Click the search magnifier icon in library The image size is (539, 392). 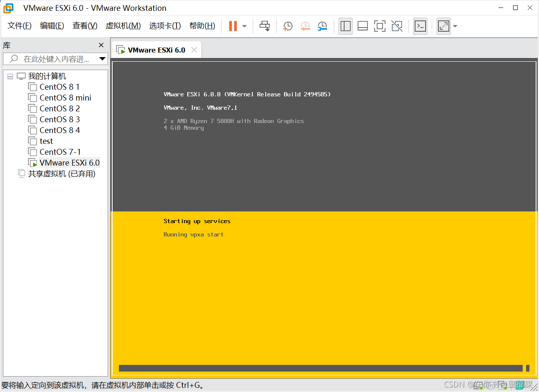tap(14, 58)
